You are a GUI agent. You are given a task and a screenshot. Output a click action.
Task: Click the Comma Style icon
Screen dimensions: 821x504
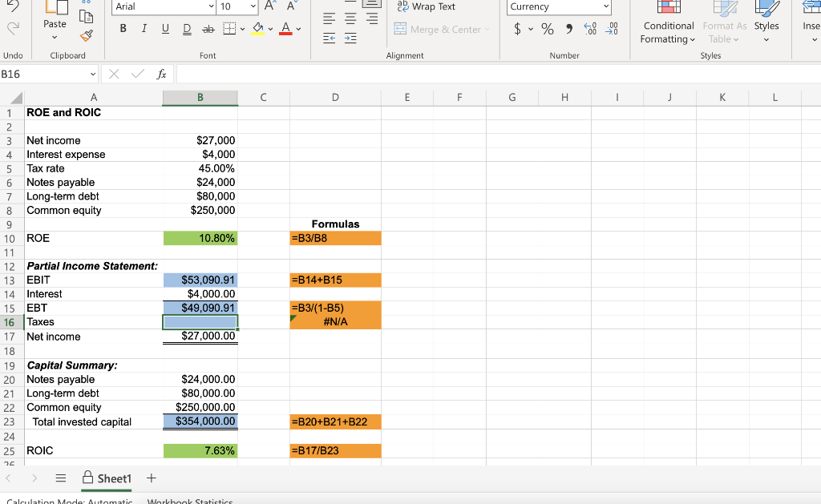[x=571, y=30]
